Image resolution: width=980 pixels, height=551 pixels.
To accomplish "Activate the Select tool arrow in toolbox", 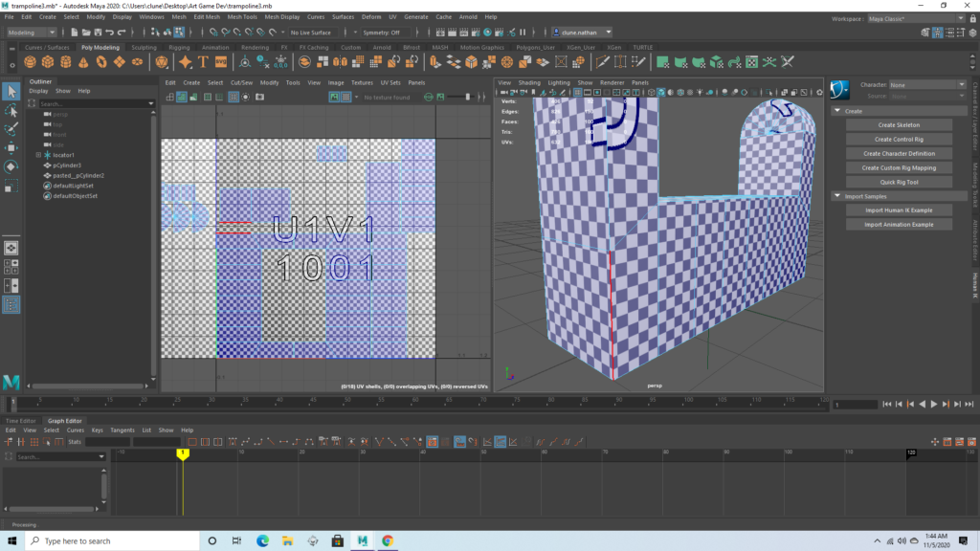I will tap(11, 92).
